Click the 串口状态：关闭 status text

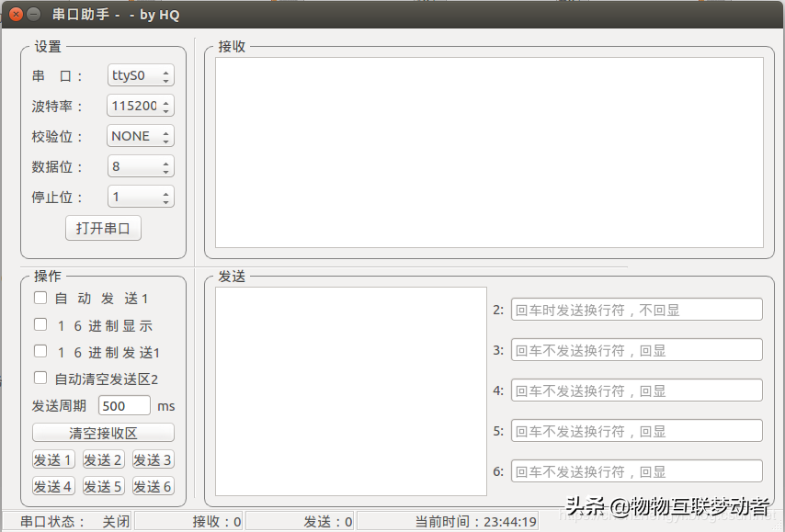click(74, 522)
